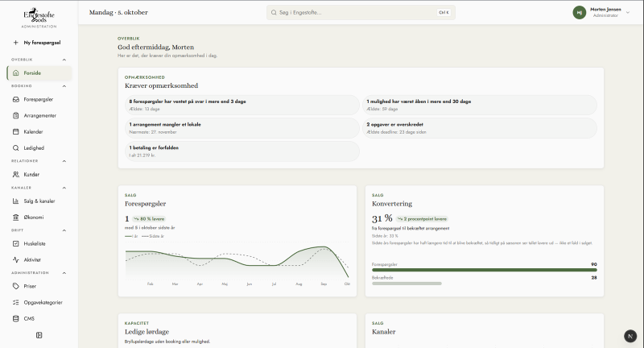Open '1 mulighed har været åben' alert

click(479, 105)
